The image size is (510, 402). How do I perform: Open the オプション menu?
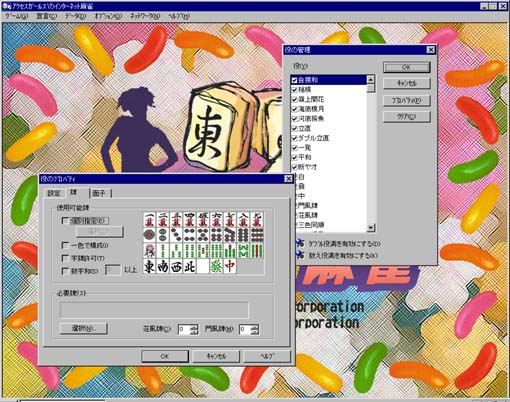pyautogui.click(x=108, y=16)
